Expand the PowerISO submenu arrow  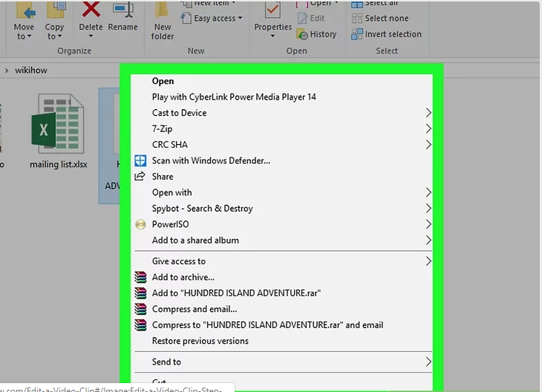[428, 224]
